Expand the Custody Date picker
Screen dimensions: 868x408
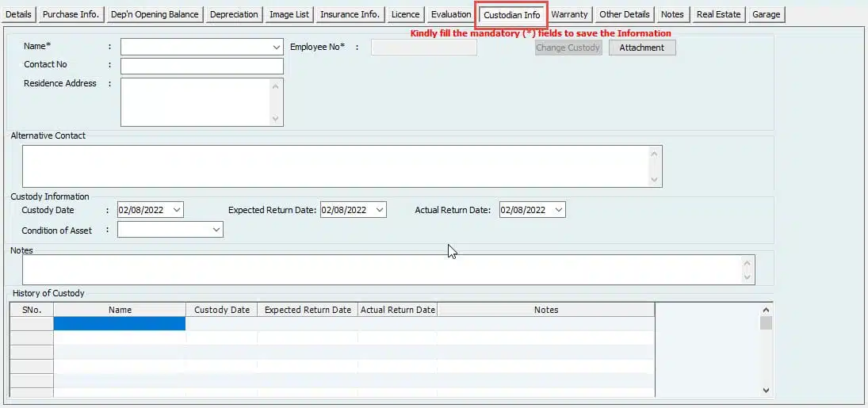coord(176,210)
